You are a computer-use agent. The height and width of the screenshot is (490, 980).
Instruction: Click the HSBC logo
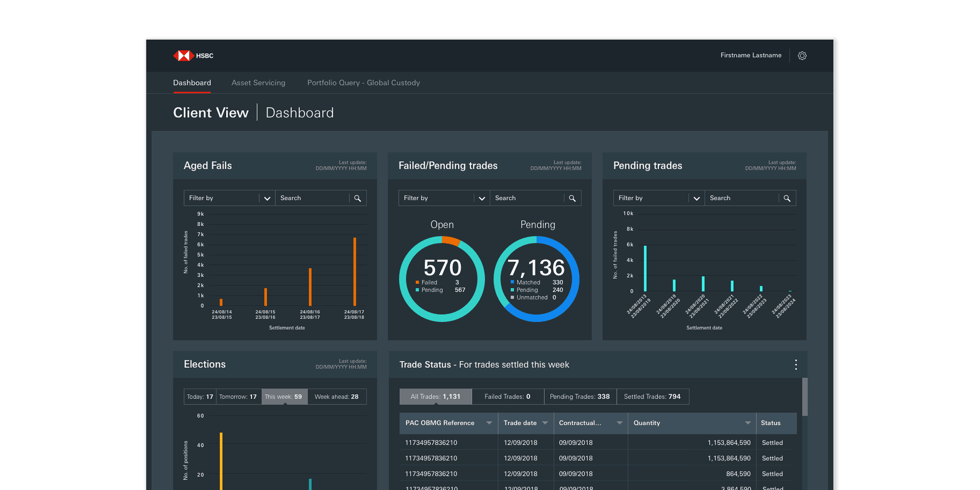point(193,56)
